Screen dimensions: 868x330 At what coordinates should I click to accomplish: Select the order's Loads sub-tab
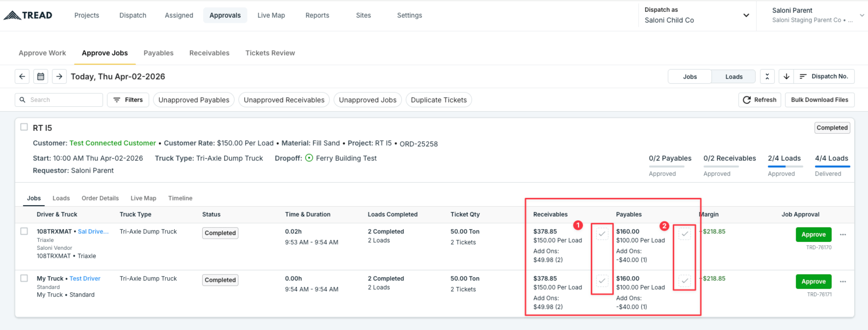coord(61,198)
